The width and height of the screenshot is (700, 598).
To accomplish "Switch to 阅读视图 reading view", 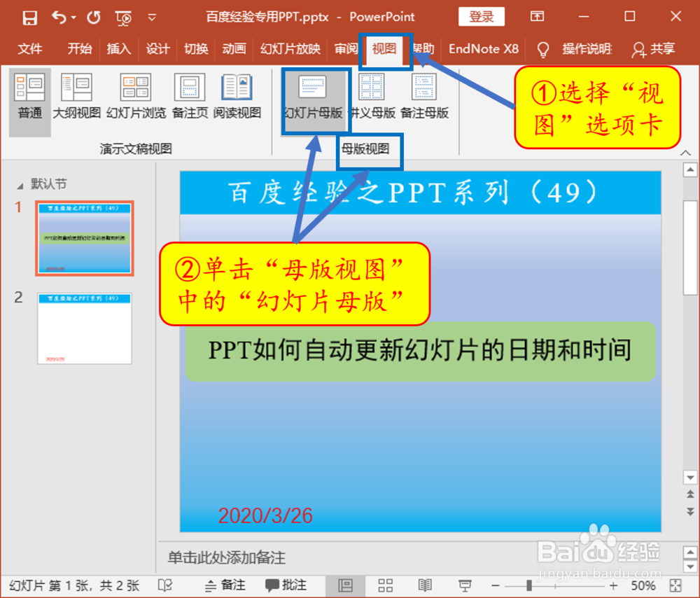I will [x=237, y=97].
